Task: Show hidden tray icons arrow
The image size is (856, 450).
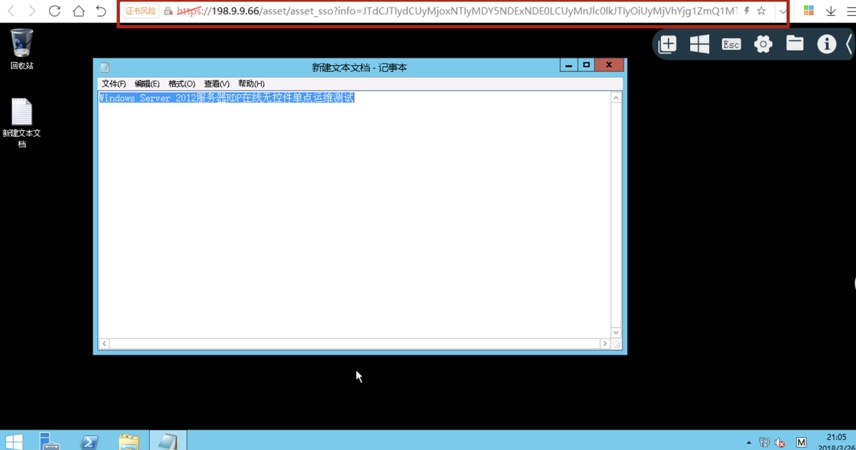Action: [748, 442]
